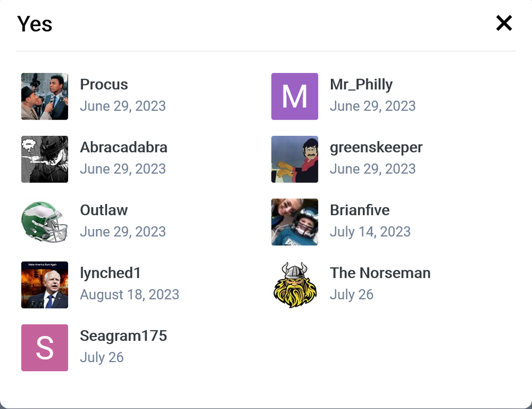
Task: Open the Seagram175 username link
Action: coord(123,335)
